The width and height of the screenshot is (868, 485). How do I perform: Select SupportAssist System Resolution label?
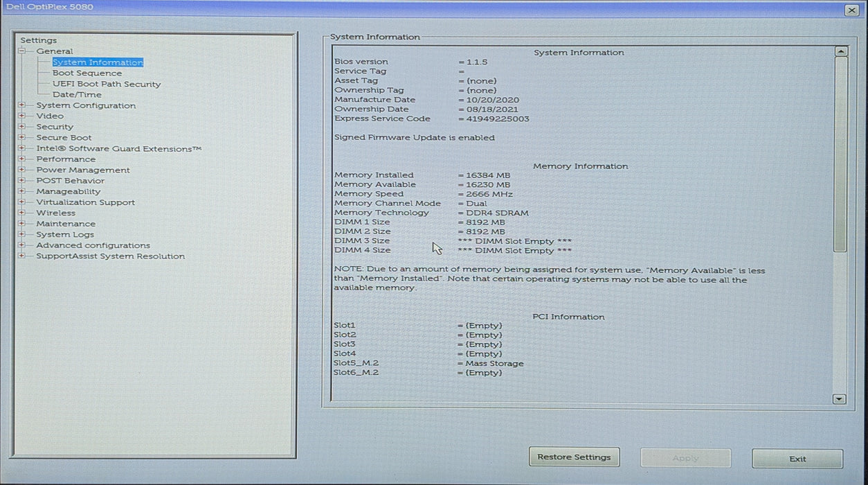[x=111, y=256]
